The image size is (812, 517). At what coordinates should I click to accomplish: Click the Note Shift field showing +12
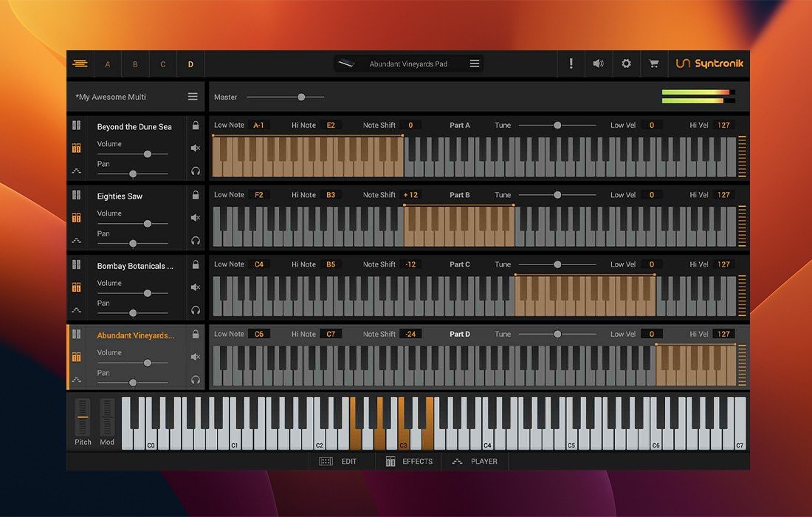410,195
